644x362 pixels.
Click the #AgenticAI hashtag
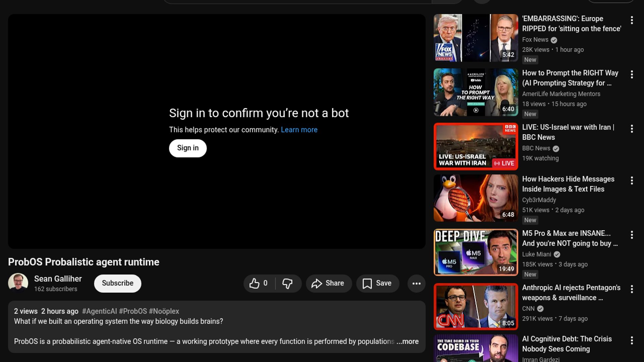coord(99,311)
